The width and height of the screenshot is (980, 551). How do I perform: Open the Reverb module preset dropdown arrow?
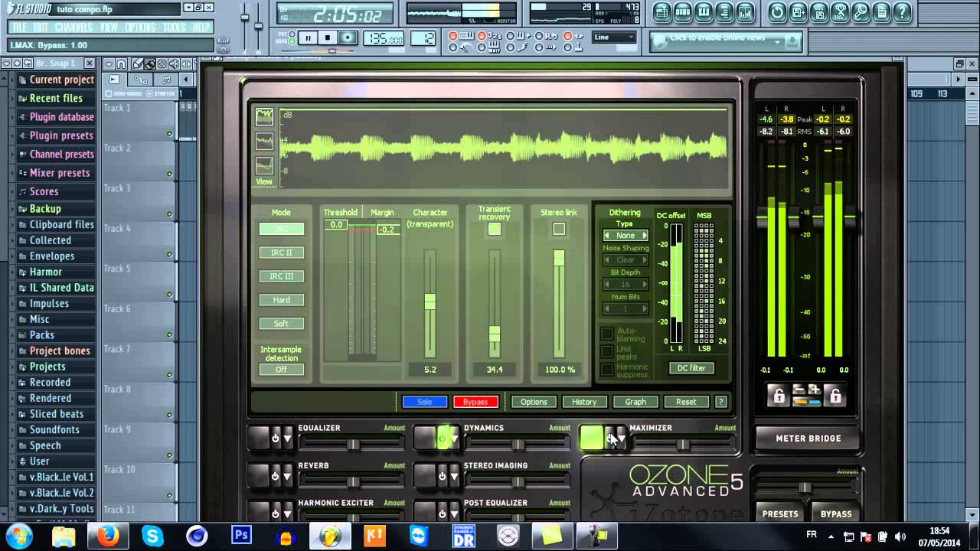pyautogui.click(x=288, y=476)
